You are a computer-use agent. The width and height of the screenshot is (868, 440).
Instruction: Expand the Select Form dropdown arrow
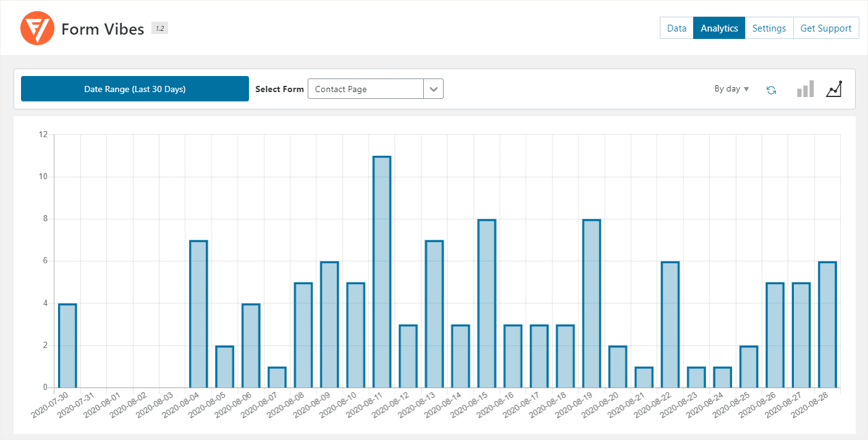pyautogui.click(x=434, y=89)
